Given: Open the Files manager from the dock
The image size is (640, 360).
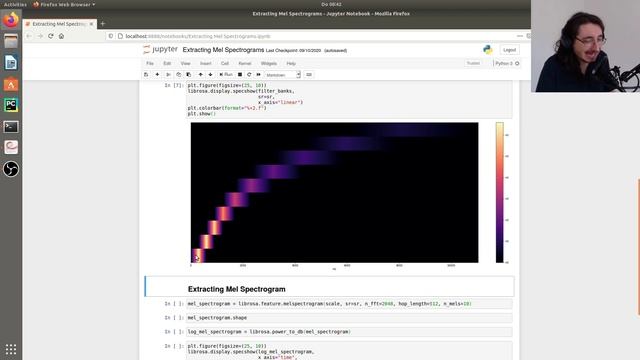Looking at the screenshot, I should tap(11, 41).
